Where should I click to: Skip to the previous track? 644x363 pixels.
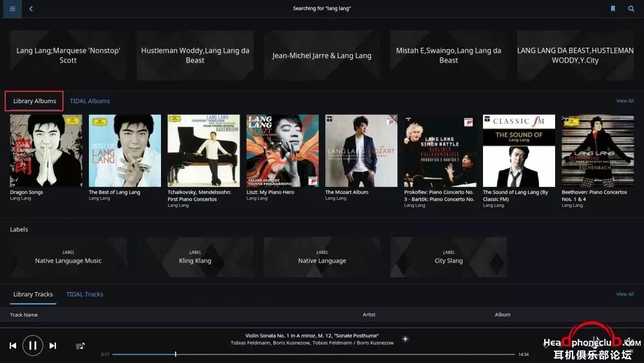click(13, 346)
